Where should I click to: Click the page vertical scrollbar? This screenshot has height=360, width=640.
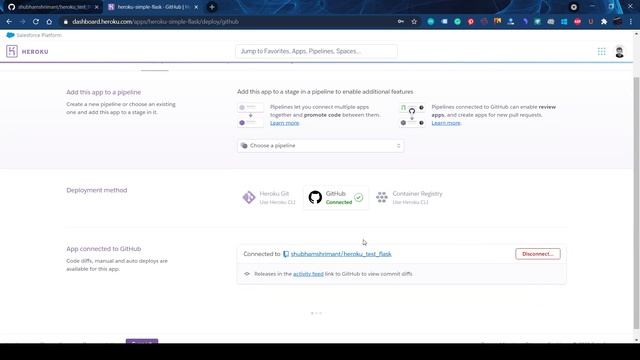636,203
